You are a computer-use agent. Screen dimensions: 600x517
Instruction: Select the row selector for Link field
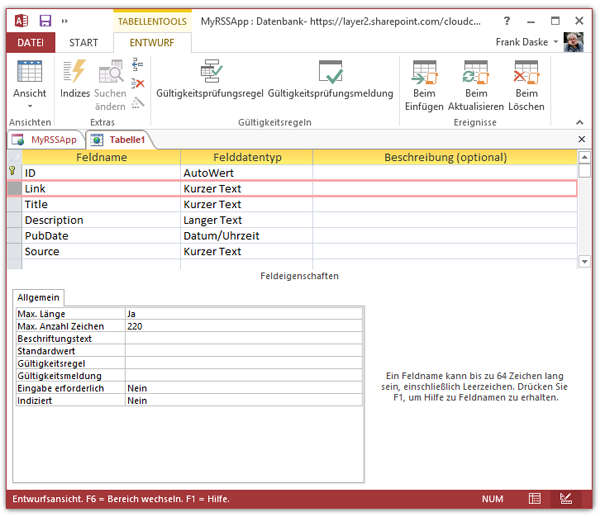(14, 189)
